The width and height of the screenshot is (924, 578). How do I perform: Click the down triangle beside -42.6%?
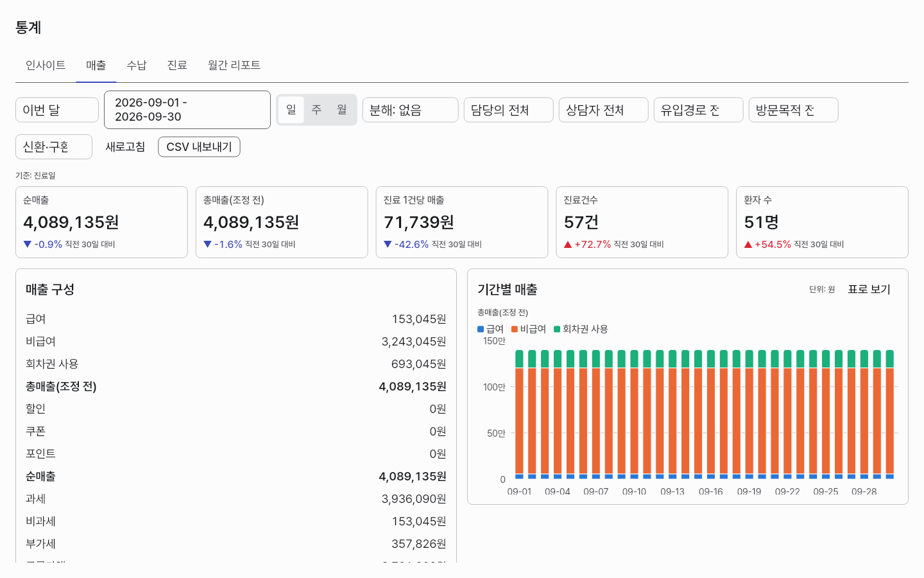tap(388, 244)
